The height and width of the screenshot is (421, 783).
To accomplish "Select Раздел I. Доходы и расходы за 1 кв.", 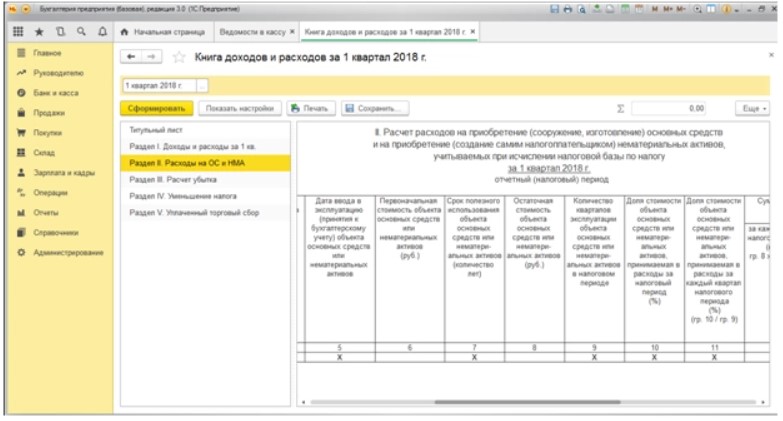I will 205,146.
